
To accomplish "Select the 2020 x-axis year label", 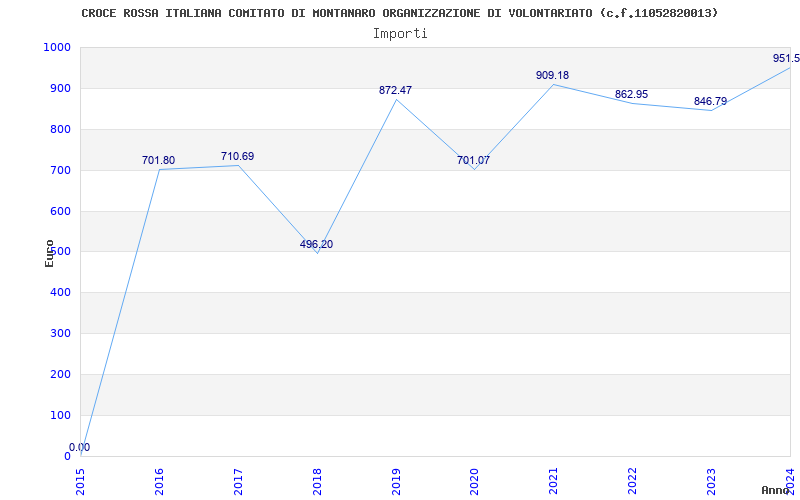I will [x=475, y=481].
